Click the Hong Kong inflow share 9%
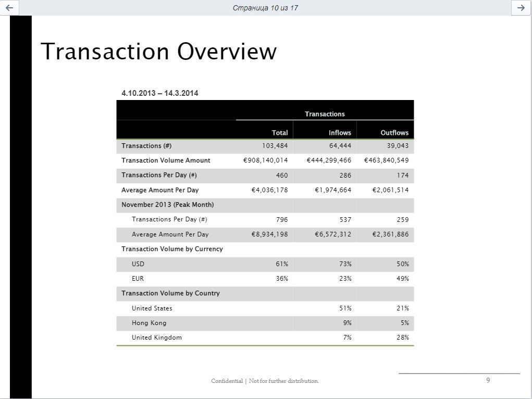This screenshot has width=532, height=399. coord(348,323)
